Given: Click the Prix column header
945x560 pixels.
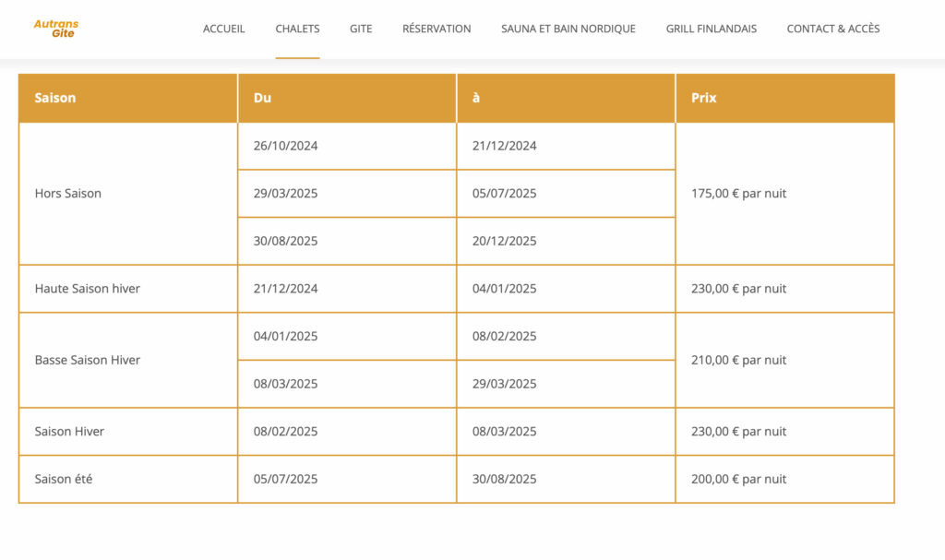Looking at the screenshot, I should [703, 98].
